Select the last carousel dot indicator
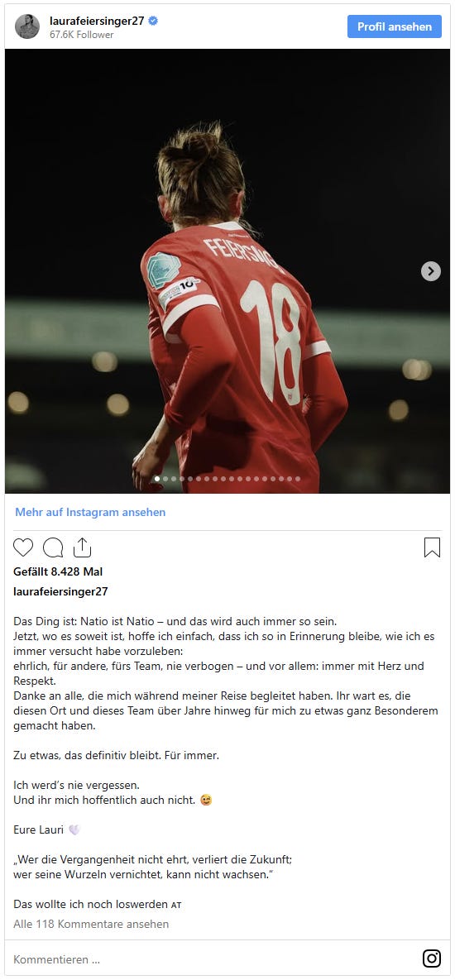 coord(298,479)
